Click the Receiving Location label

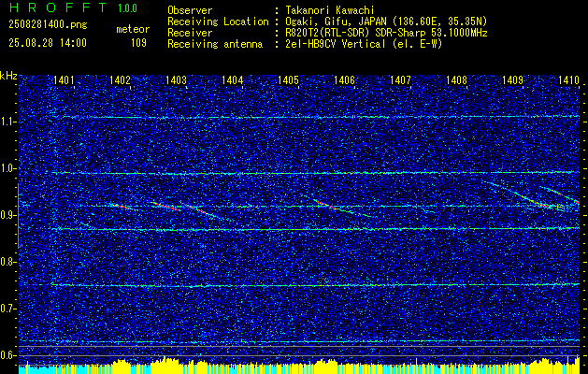[218, 22]
